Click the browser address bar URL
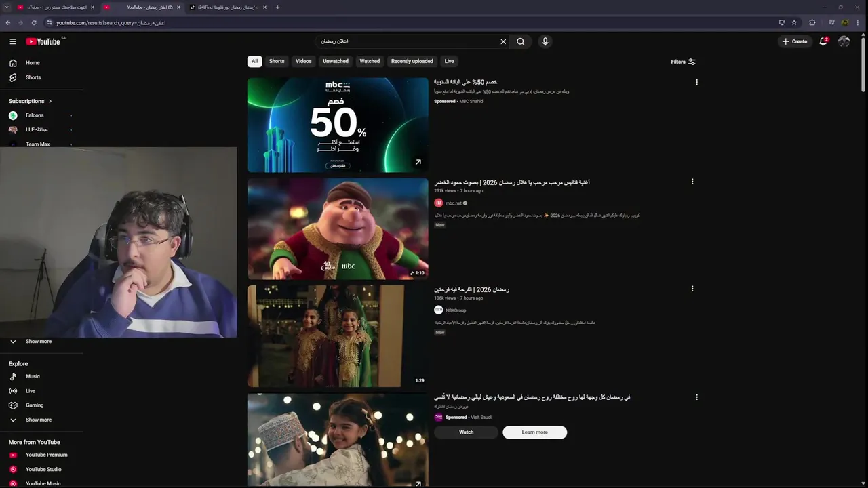 (111, 22)
